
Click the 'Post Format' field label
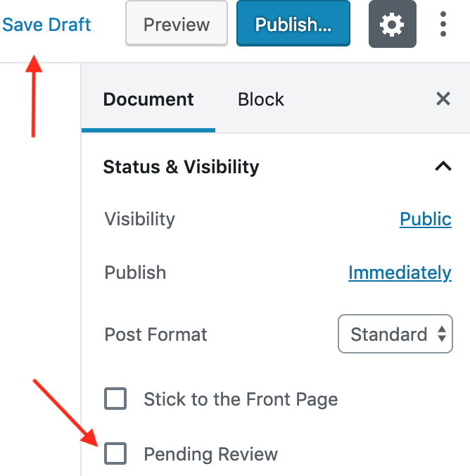(155, 334)
